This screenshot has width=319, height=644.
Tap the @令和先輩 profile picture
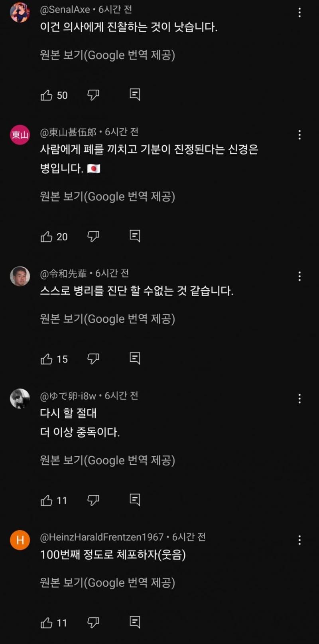click(20, 276)
